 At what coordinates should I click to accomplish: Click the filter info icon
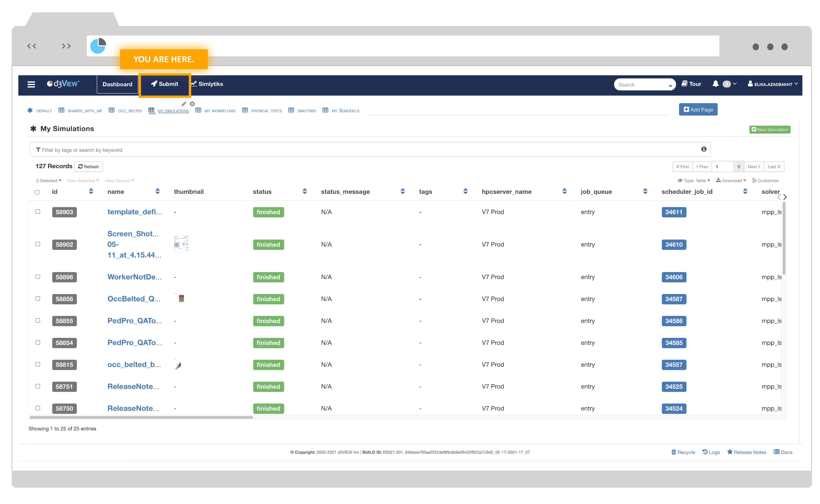(x=704, y=149)
